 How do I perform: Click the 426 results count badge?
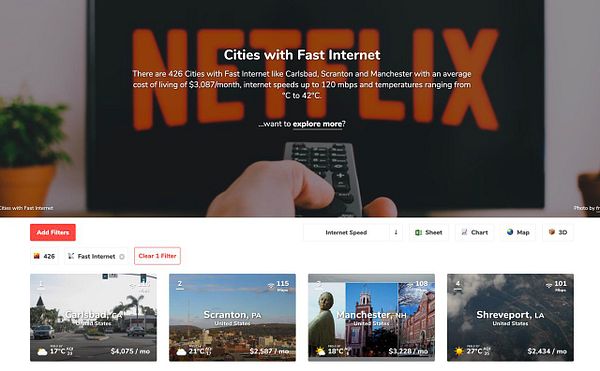coord(44,256)
